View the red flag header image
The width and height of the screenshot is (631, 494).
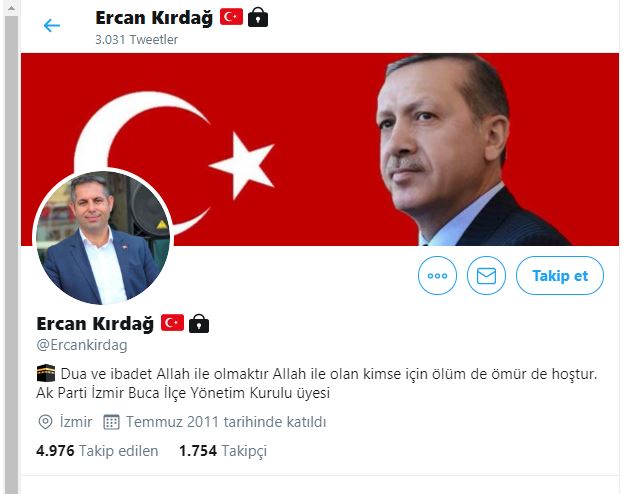coord(320,149)
